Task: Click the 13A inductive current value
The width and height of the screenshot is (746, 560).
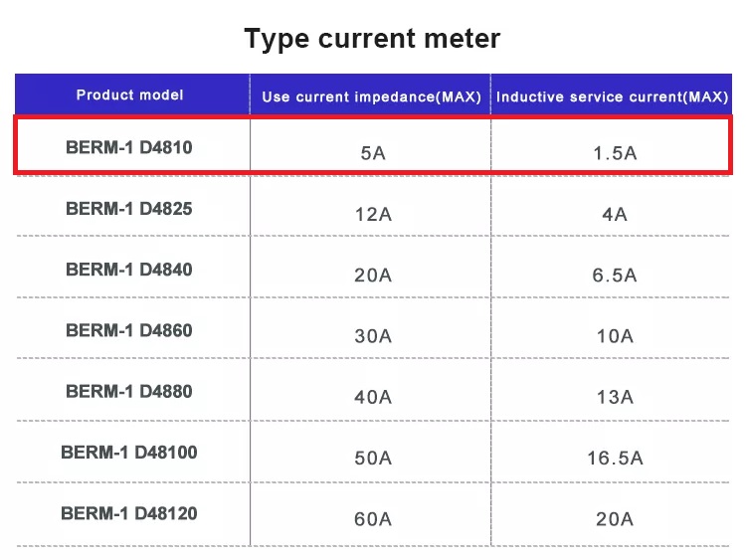Action: (615, 397)
